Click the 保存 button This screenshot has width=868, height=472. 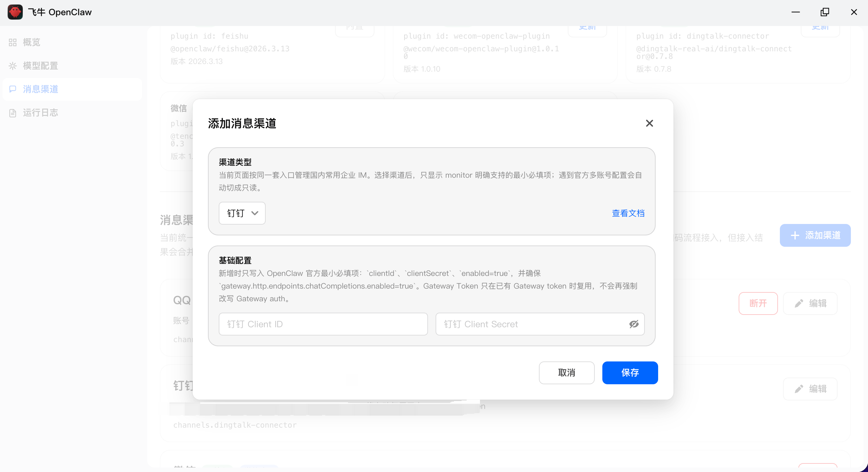coord(630,373)
